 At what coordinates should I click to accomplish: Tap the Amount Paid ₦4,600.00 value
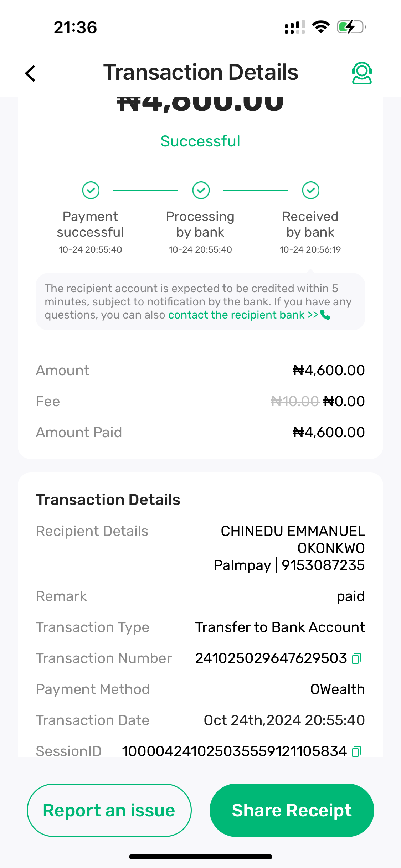pos(329,433)
